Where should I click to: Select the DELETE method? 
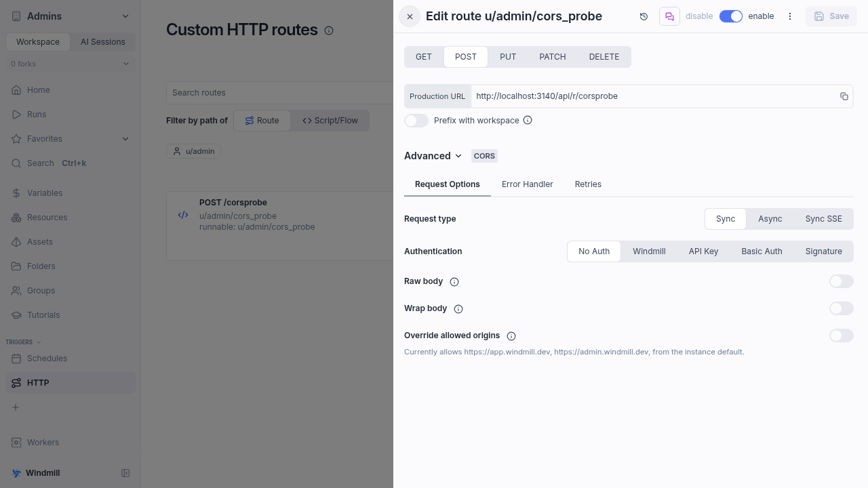point(604,57)
